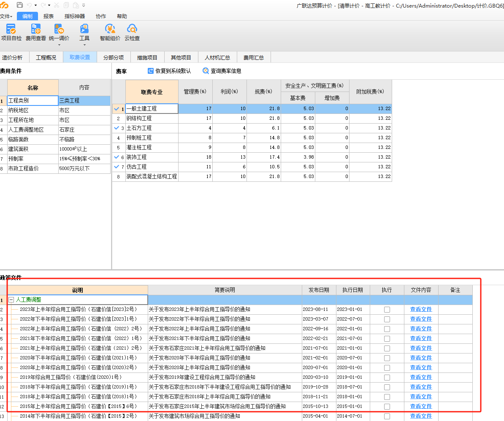Open the redo history dropdown arrow
504x421 pixels.
coord(49,5)
